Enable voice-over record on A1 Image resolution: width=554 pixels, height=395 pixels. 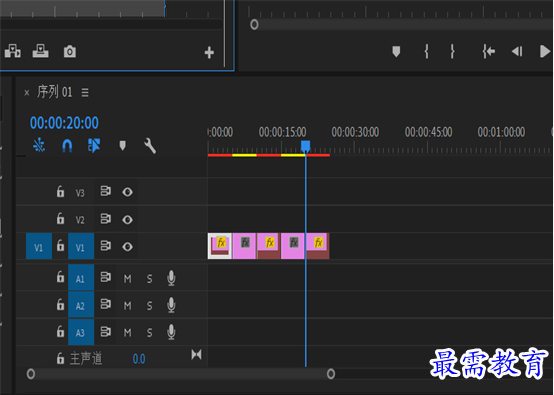[x=171, y=278]
